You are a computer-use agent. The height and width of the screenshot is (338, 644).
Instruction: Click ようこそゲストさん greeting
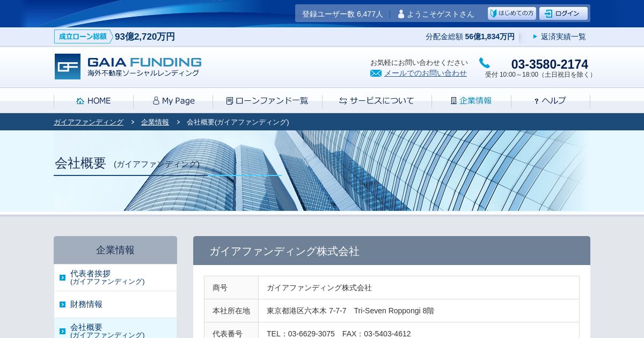point(441,14)
